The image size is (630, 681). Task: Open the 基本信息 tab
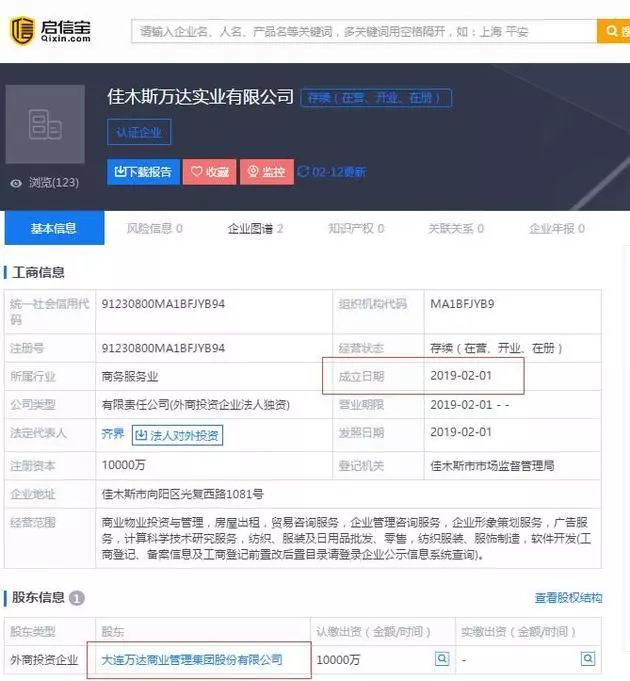click(54, 228)
